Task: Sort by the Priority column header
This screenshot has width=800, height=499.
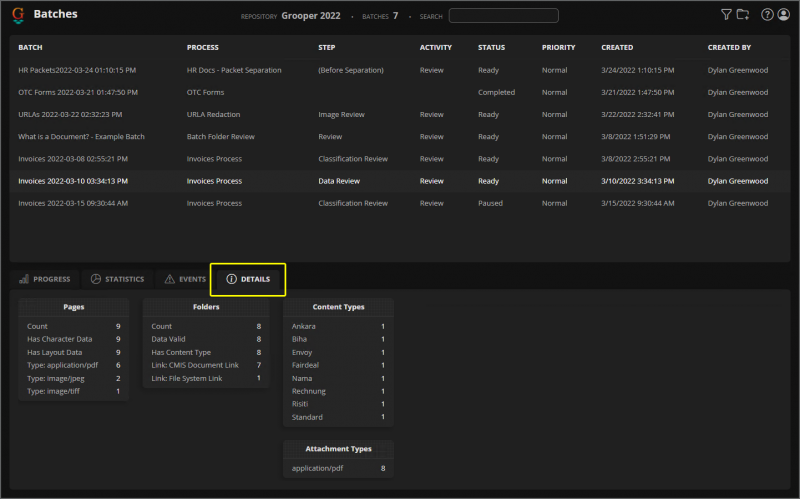Action: [x=558, y=47]
